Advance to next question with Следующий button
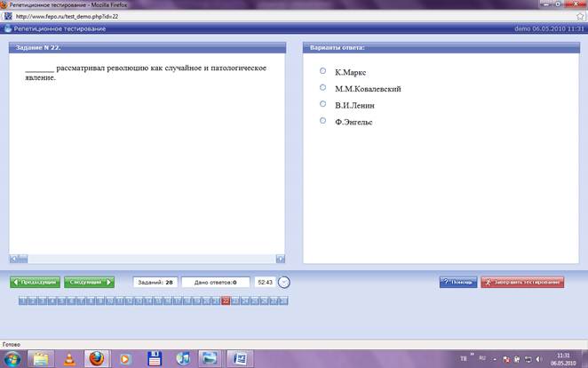 (89, 282)
